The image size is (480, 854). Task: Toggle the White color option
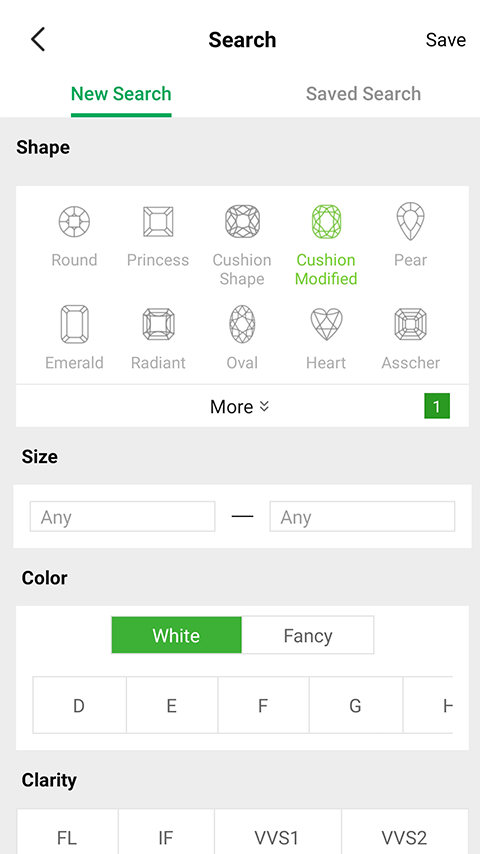point(176,635)
